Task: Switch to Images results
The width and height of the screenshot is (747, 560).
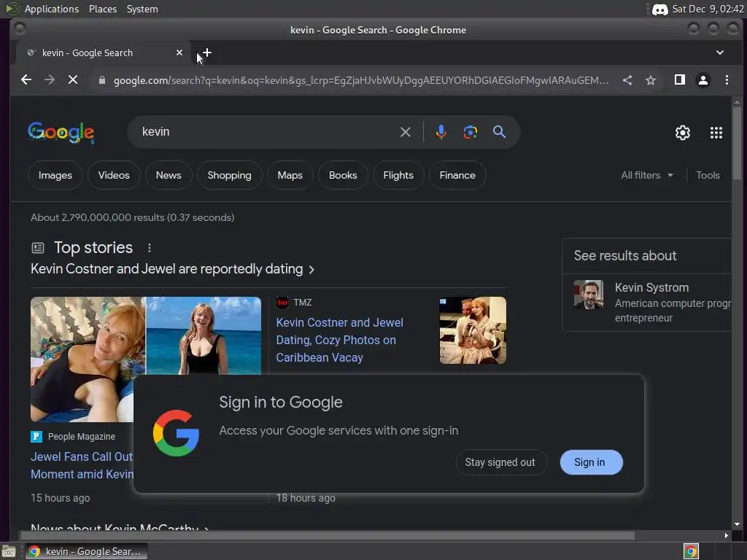Action: (55, 175)
